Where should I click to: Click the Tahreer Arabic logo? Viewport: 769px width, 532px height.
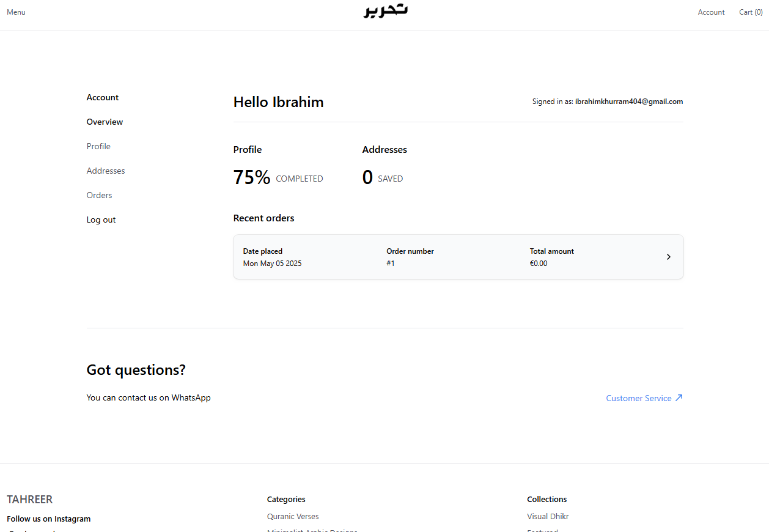coord(385,12)
